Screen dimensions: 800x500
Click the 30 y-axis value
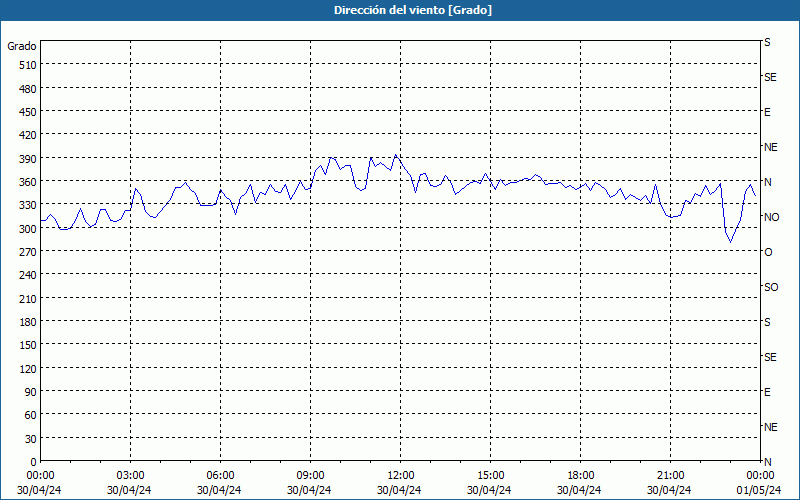pos(31,439)
